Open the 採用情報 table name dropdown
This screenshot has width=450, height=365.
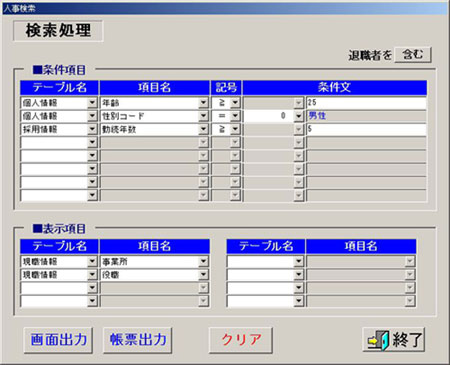coord(92,129)
